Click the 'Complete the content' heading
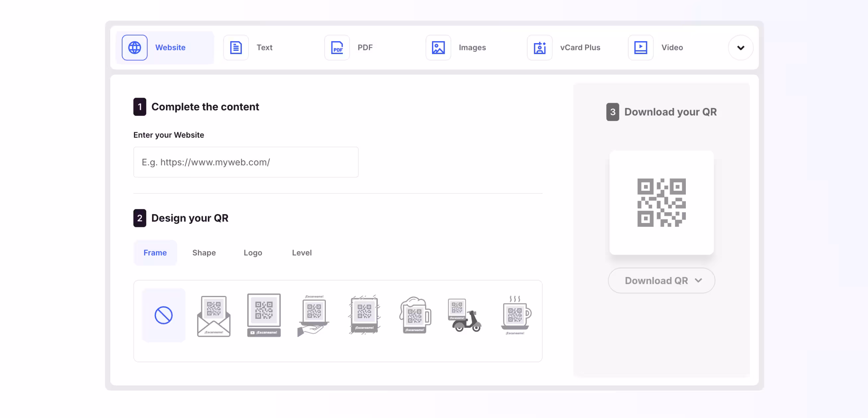 click(205, 107)
